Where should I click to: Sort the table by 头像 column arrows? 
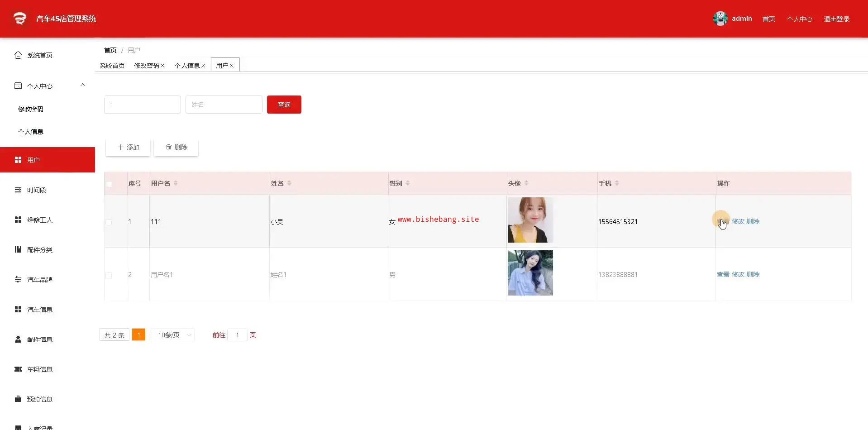[526, 183]
